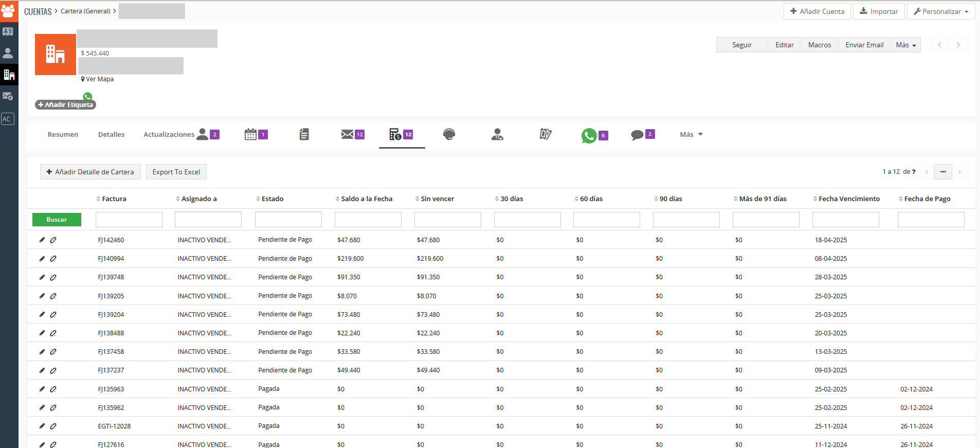Click the CRM logo icon at top-left

click(x=9, y=11)
